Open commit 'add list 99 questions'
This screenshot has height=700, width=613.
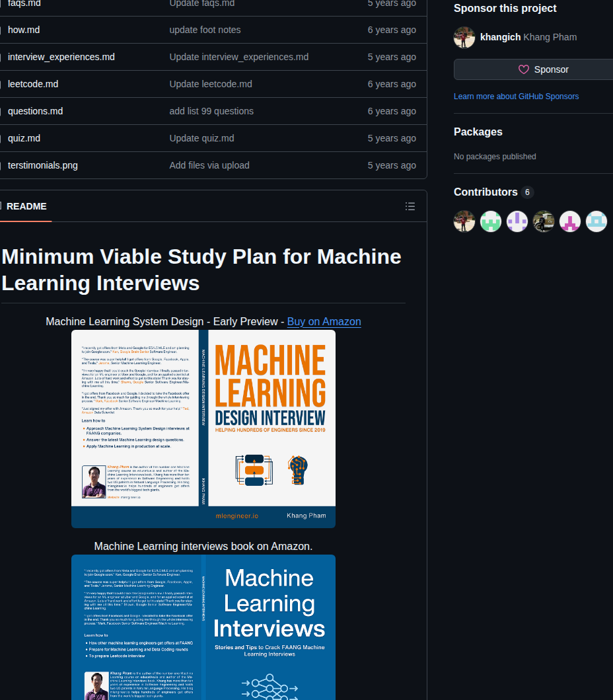[211, 111]
